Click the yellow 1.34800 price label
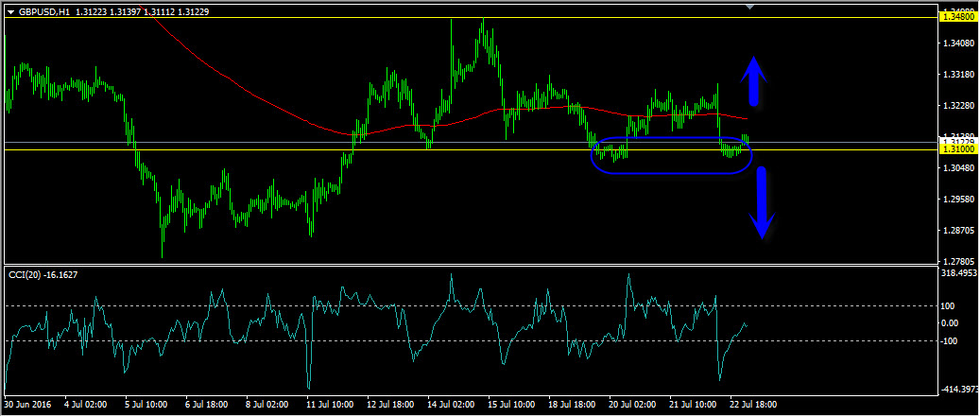 click(x=957, y=16)
